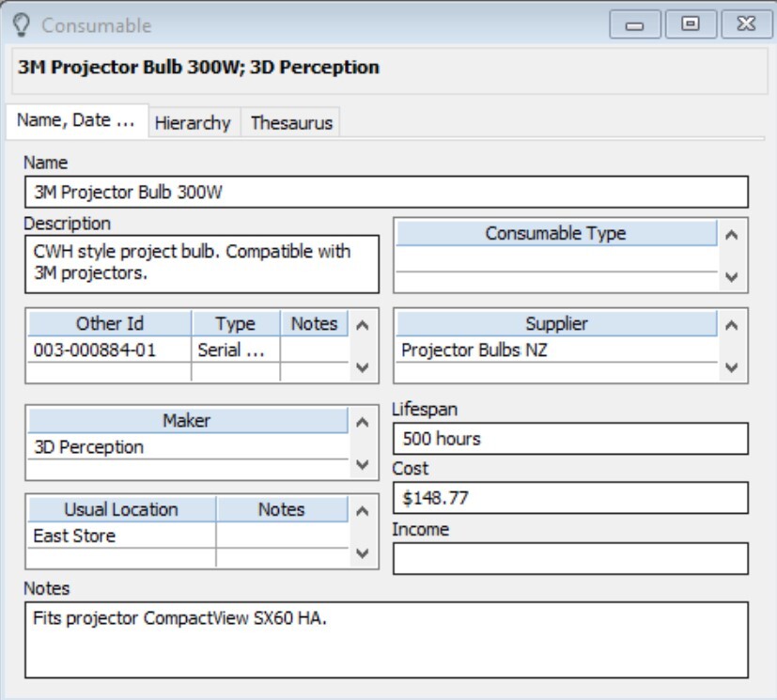
Task: Select the 3D Perception maker row
Action: tap(188, 447)
